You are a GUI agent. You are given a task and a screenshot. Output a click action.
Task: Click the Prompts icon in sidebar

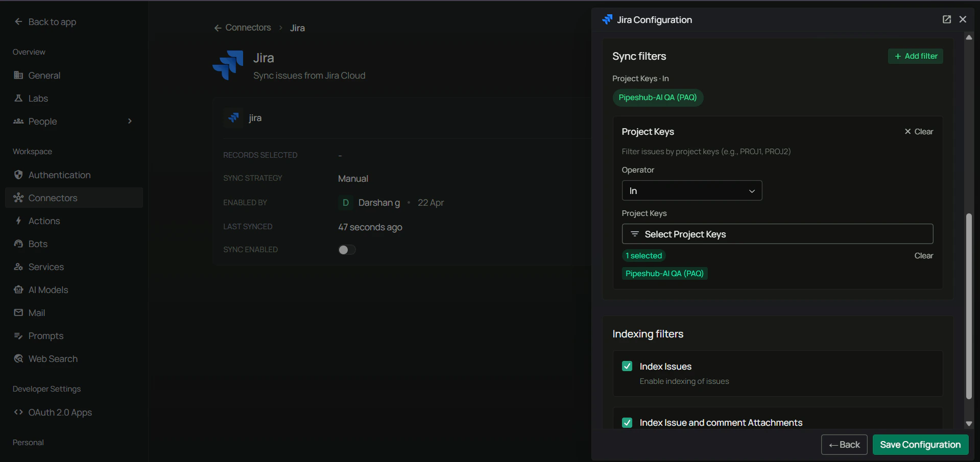tap(18, 335)
